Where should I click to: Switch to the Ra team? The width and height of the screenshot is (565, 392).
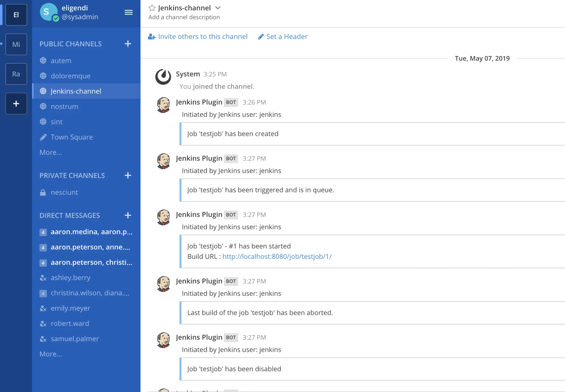pyautogui.click(x=16, y=74)
